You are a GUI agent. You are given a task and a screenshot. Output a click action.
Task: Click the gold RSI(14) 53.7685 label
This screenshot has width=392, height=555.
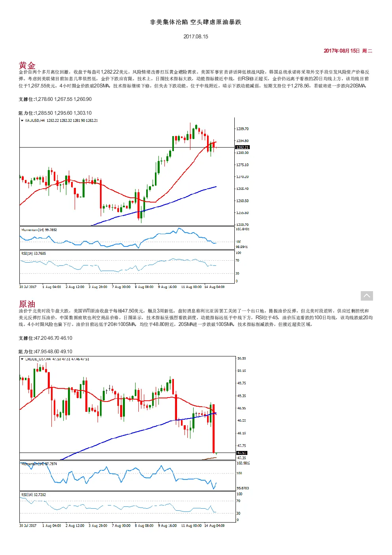click(x=34, y=254)
